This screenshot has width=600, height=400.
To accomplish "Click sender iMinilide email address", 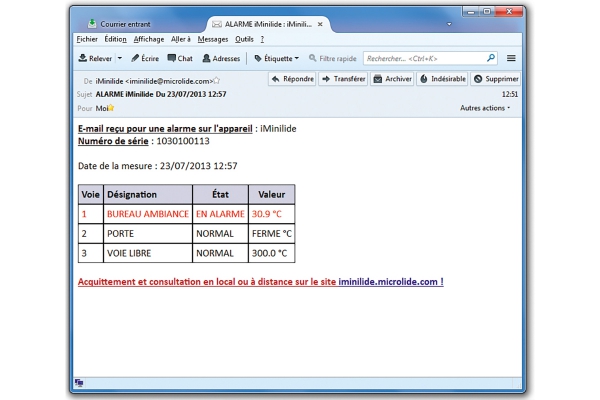I will click(x=154, y=81).
